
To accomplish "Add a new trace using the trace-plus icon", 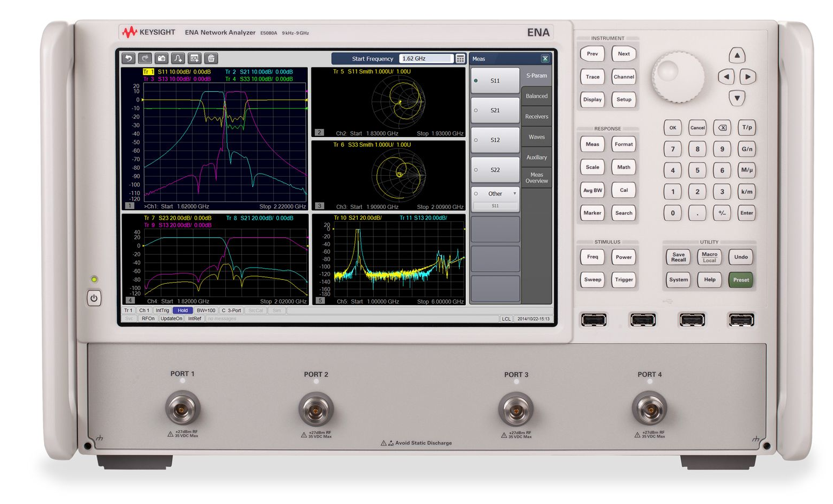I will [x=177, y=59].
